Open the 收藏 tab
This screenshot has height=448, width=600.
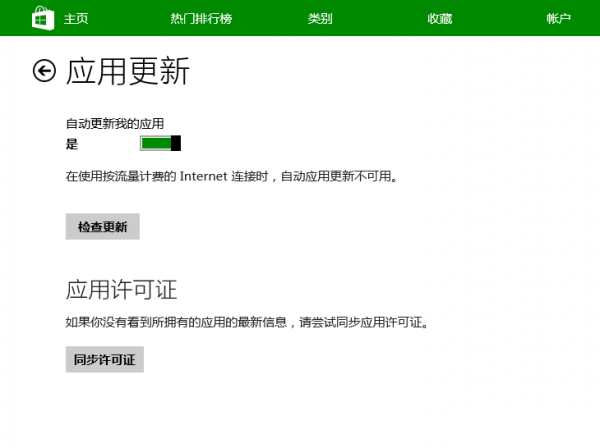440,18
